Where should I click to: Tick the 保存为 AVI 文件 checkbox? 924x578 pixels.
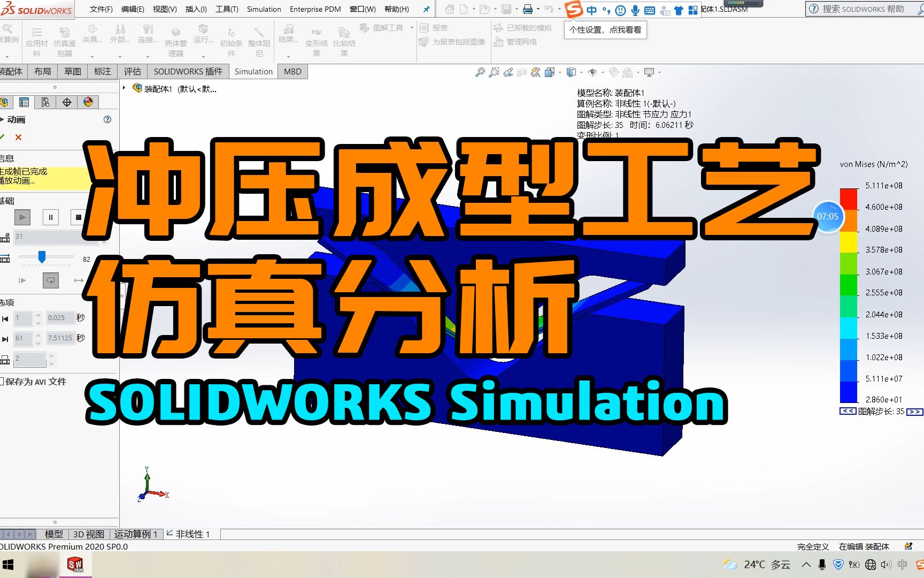click(2, 382)
